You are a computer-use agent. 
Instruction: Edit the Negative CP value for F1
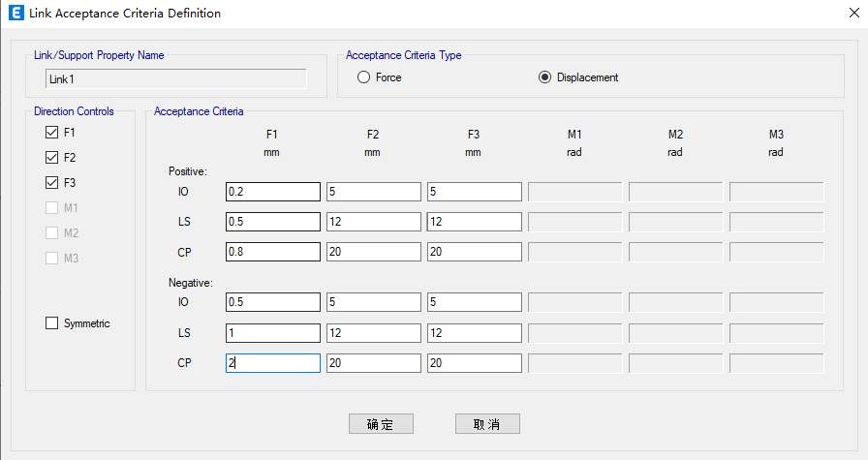pyautogui.click(x=273, y=363)
